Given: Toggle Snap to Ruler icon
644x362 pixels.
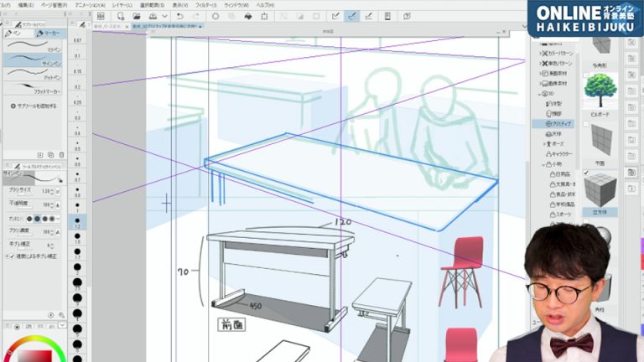Looking at the screenshot, I should pos(335,16).
